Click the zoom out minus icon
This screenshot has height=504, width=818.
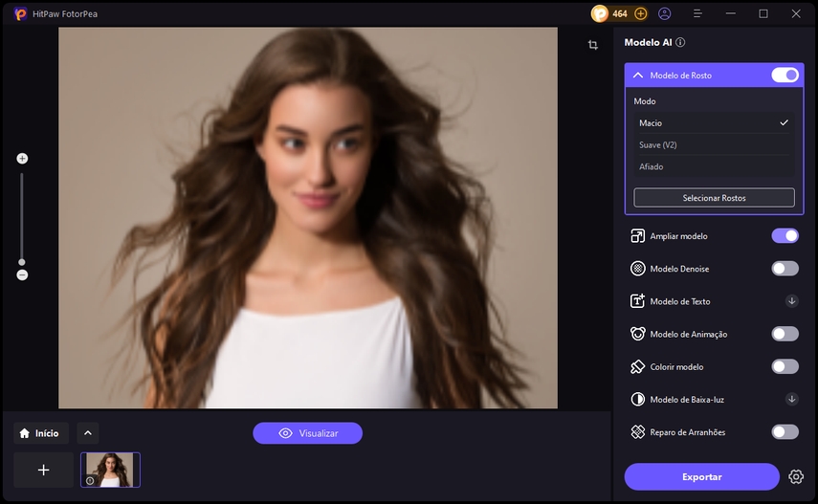(22, 275)
